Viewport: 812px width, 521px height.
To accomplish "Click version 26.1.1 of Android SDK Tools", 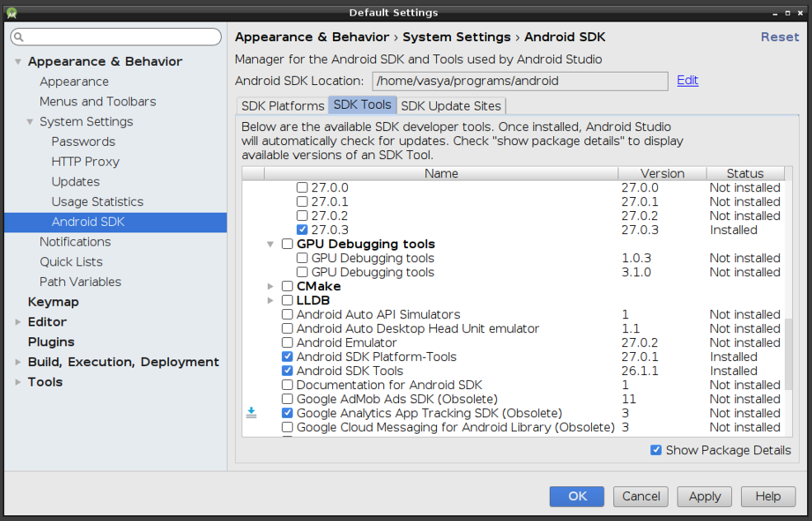I will (640, 371).
